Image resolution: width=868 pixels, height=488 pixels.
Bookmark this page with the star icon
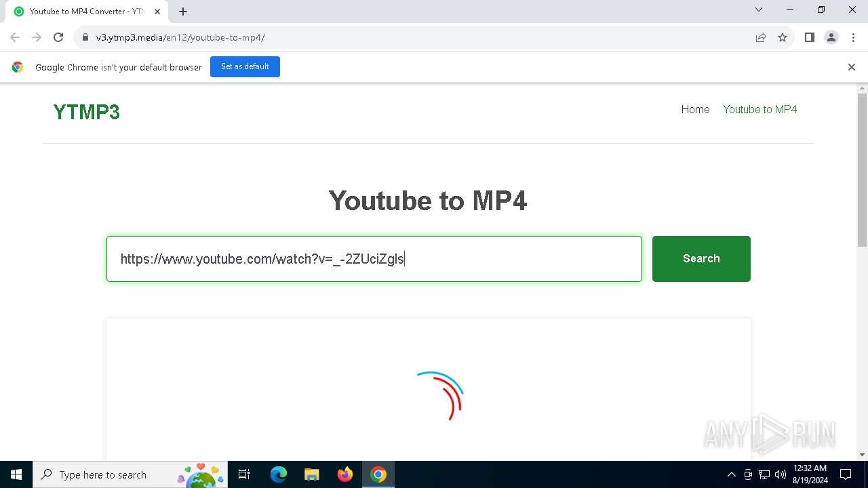click(x=783, y=37)
